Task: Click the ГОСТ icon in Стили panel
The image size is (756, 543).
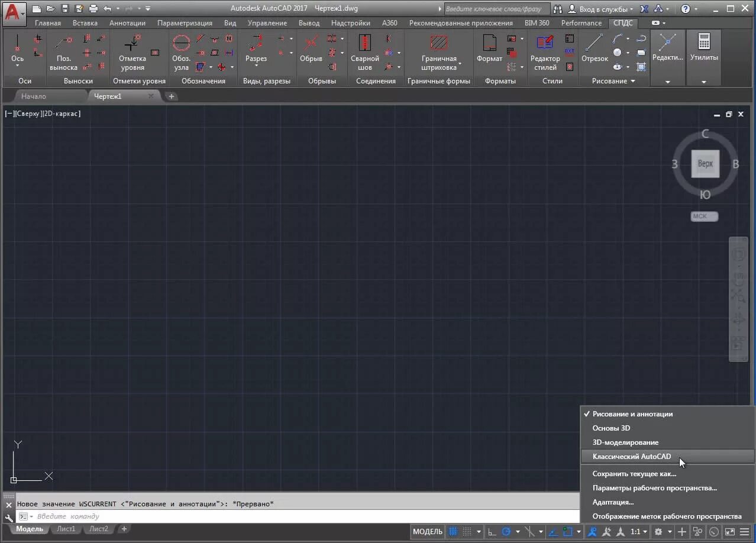Action: point(570,53)
